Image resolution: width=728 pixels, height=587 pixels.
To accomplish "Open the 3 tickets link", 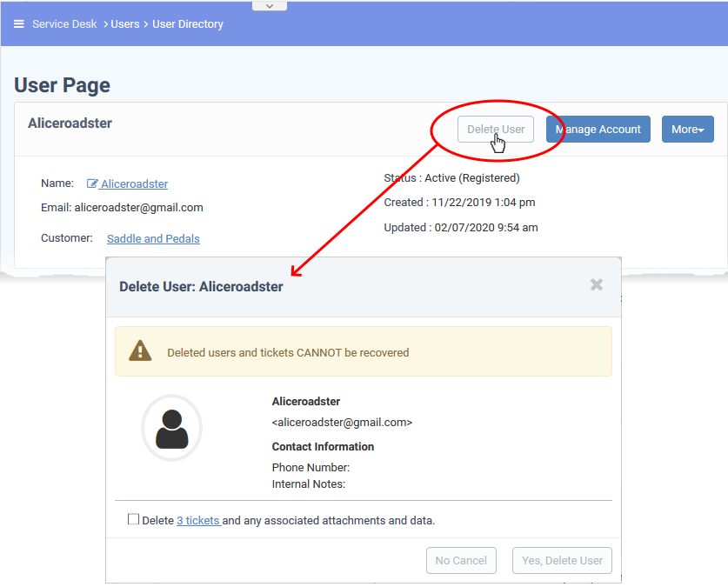I will pos(198,521).
